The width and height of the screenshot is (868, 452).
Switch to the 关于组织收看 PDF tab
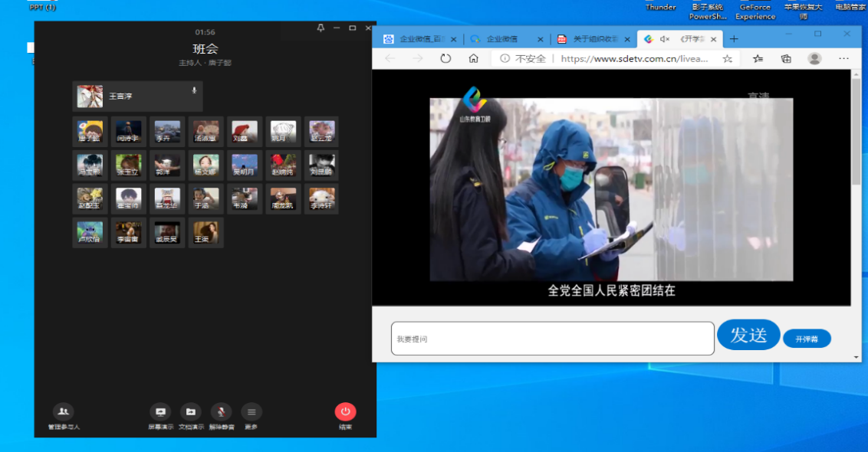(594, 39)
